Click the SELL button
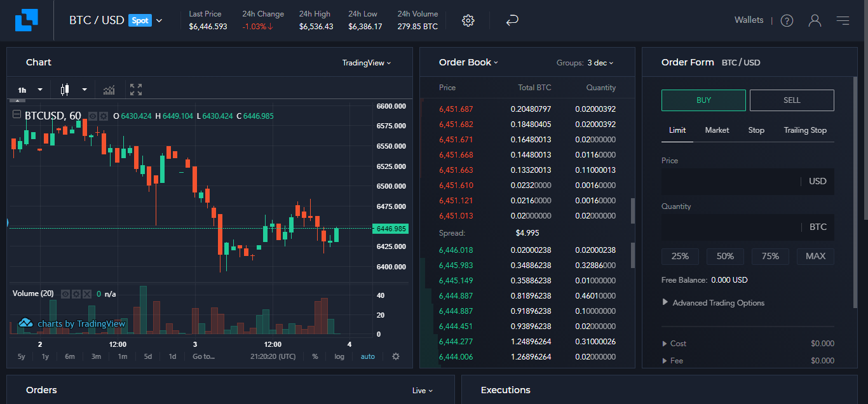The image size is (868, 404). pos(792,100)
